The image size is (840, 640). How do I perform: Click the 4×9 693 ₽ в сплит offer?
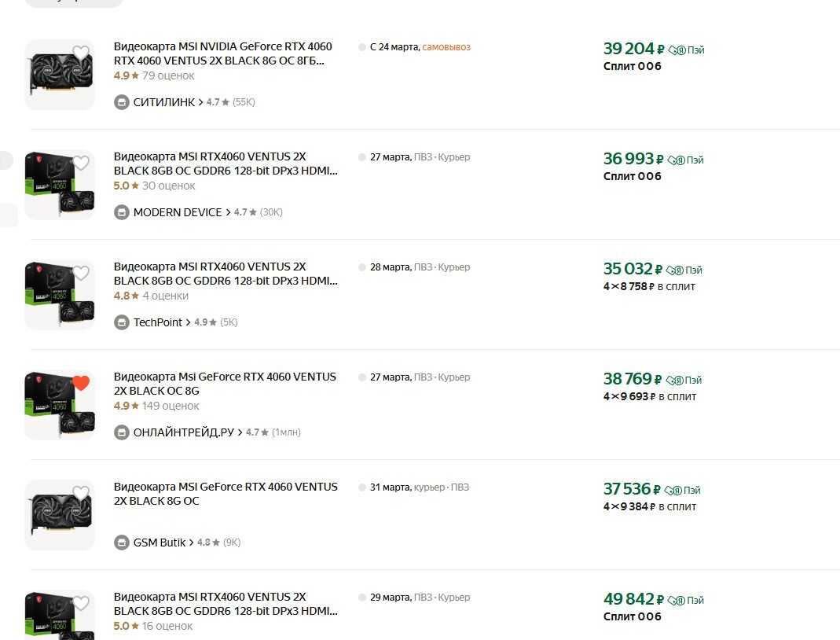(649, 397)
